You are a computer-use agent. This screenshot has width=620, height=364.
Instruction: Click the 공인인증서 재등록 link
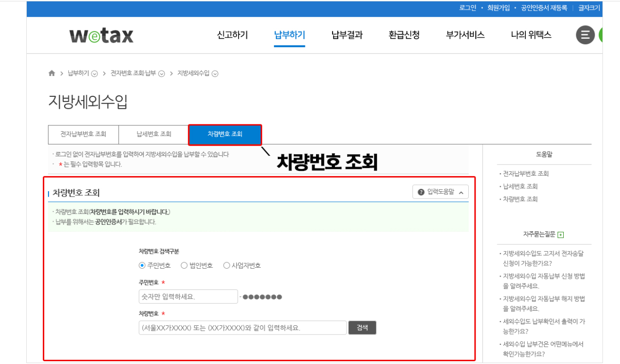pos(544,8)
